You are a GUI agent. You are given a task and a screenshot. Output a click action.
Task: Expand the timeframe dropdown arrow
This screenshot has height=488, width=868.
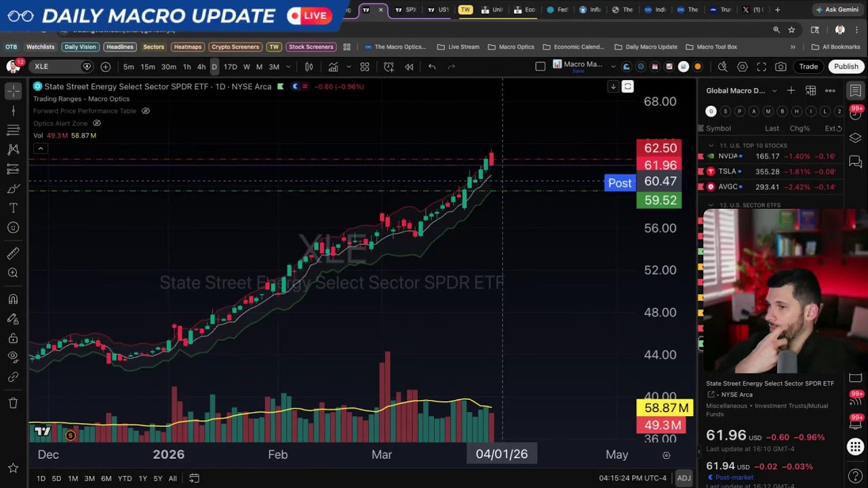[288, 66]
